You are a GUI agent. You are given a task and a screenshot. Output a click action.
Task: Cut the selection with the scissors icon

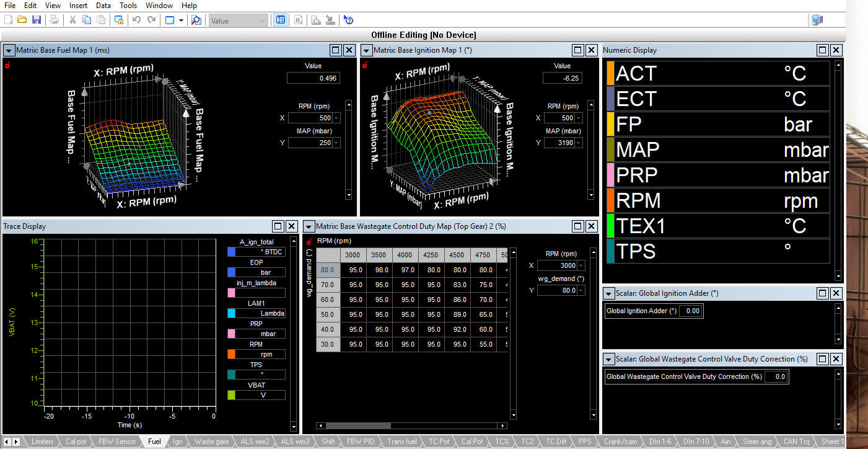pos(72,20)
